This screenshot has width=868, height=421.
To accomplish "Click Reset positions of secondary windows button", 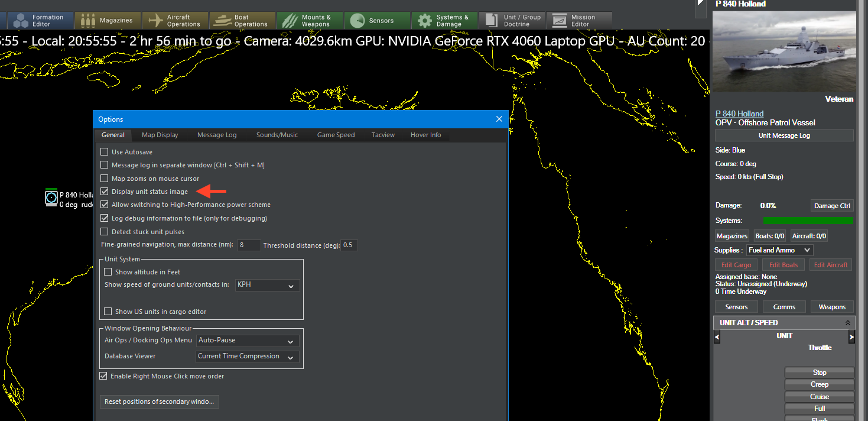I will click(159, 401).
